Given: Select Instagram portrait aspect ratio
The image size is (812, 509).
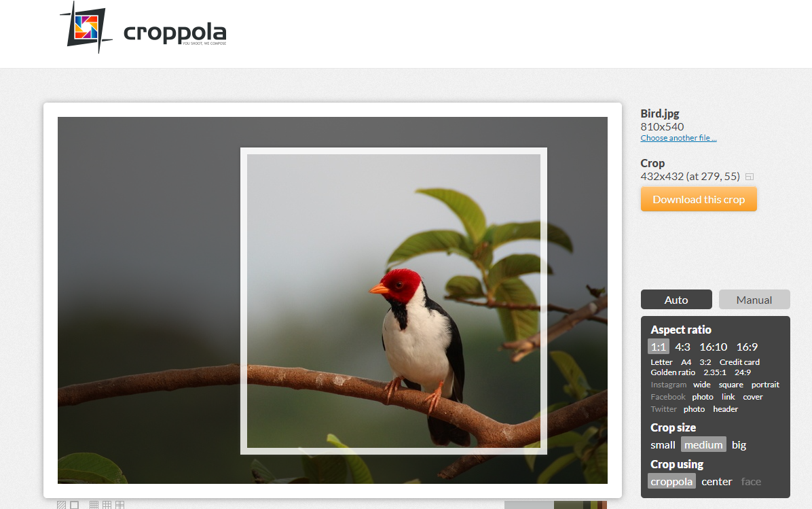Looking at the screenshot, I should click(765, 385).
